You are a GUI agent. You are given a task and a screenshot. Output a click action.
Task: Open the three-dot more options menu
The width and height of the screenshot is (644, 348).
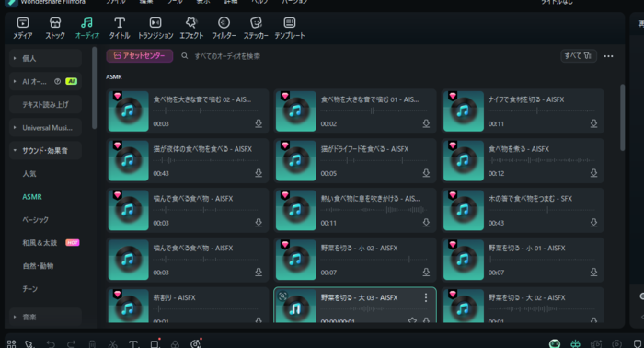pyautogui.click(x=608, y=56)
